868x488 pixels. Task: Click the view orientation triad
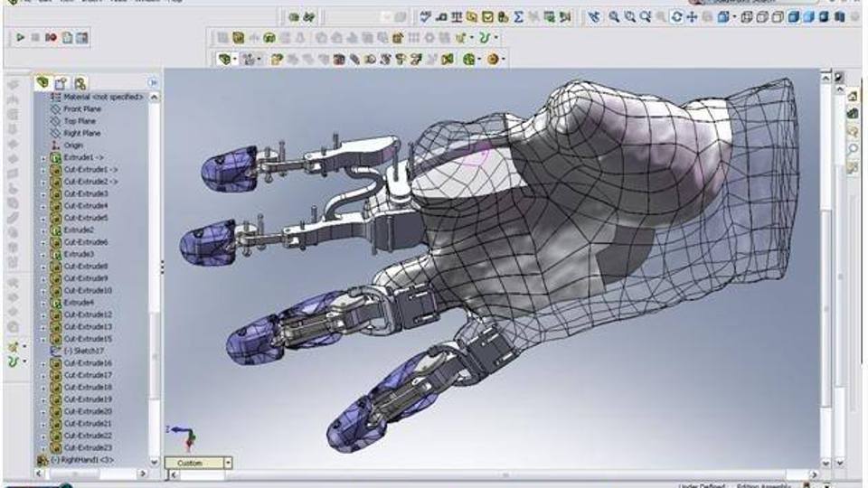pos(184,436)
